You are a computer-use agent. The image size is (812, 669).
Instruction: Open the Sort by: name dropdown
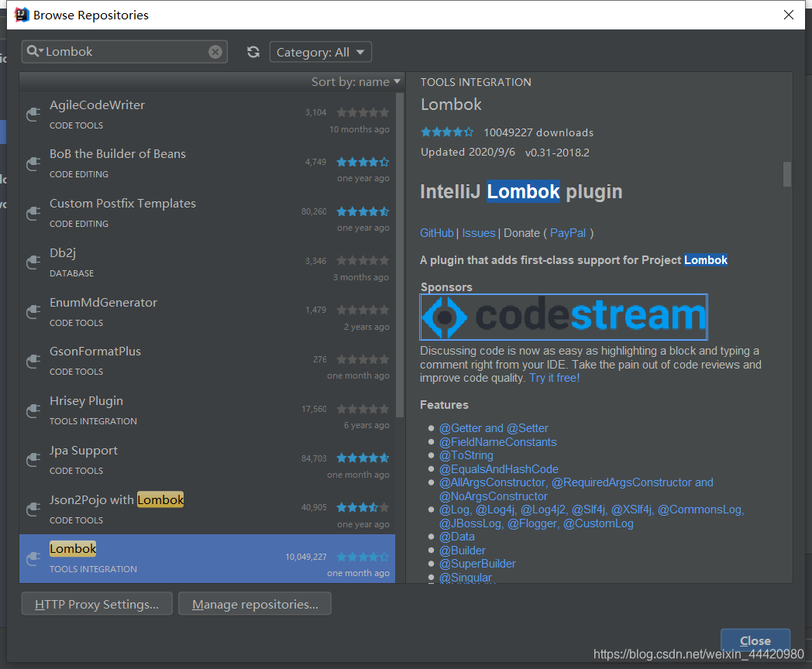coord(356,82)
